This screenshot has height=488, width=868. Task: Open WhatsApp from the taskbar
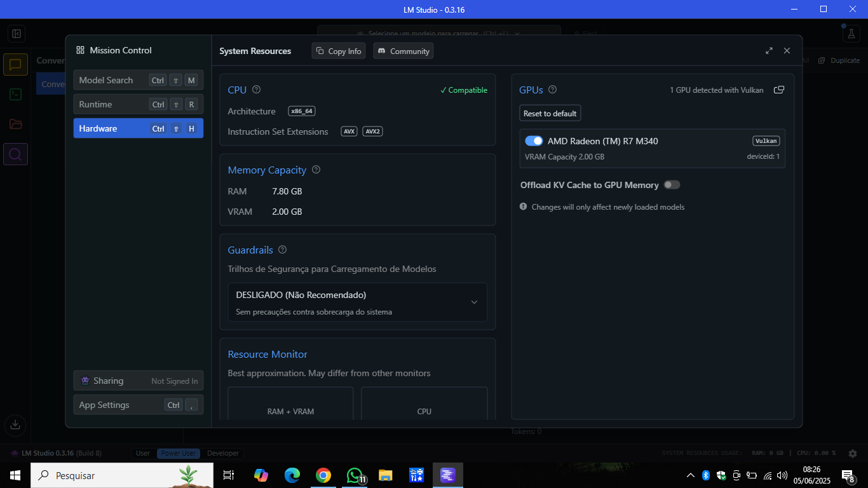[355, 475]
